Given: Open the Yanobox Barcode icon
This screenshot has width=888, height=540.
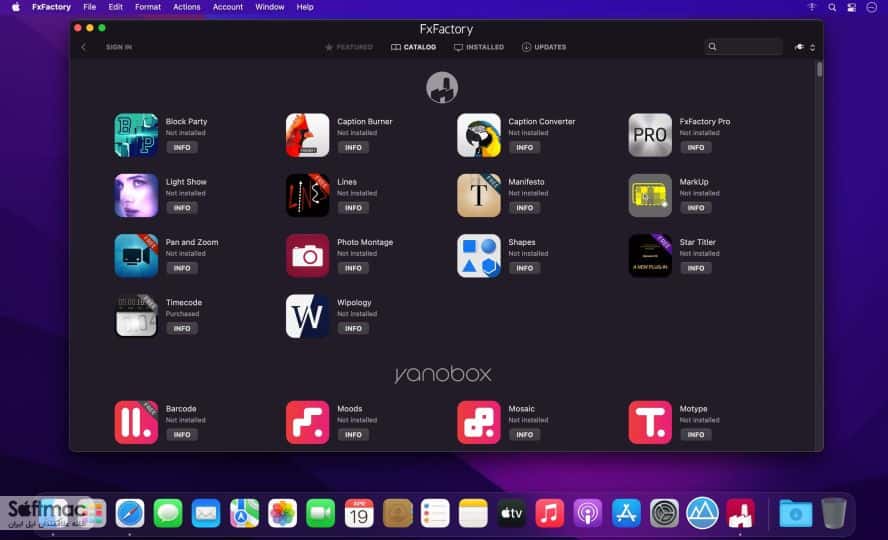Looking at the screenshot, I should click(136, 423).
